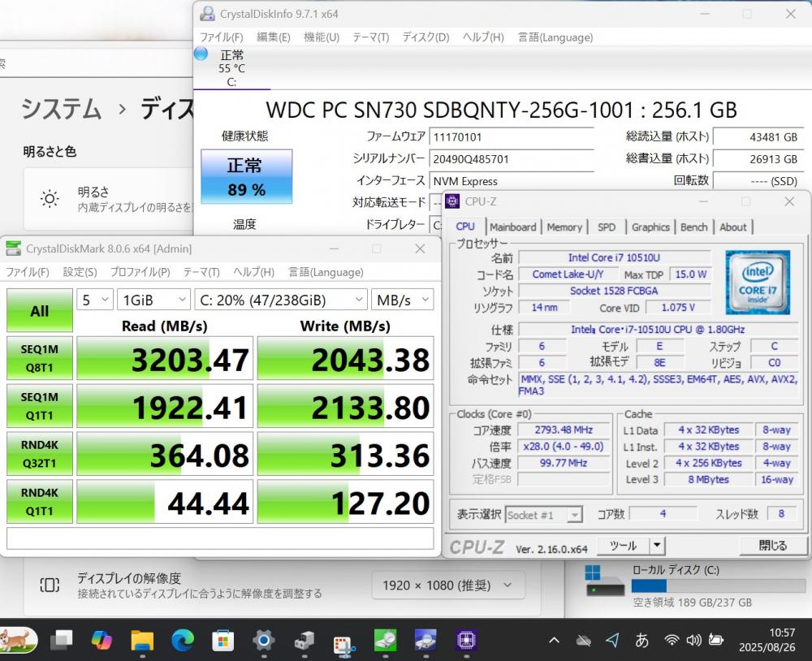
Task: Click the Local Disk C: drive icon
Action: (x=604, y=581)
